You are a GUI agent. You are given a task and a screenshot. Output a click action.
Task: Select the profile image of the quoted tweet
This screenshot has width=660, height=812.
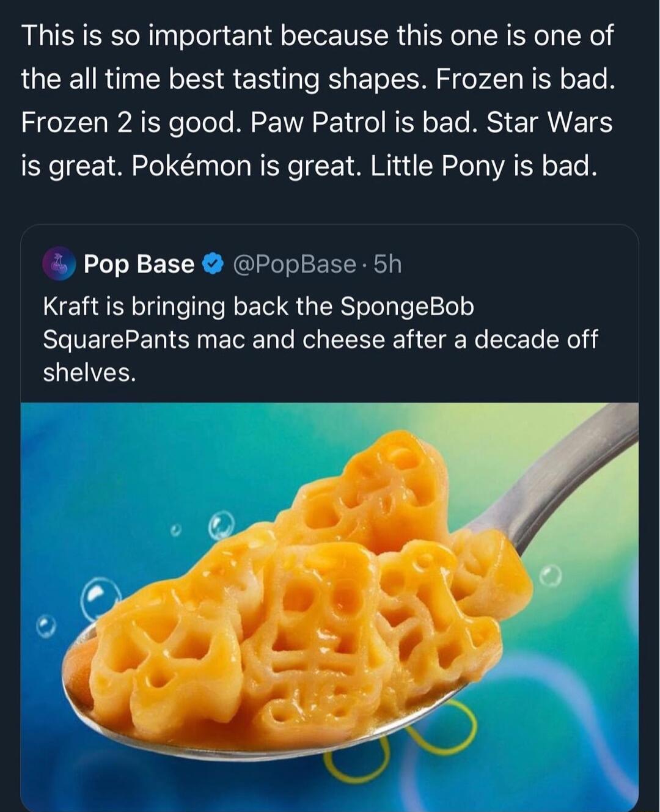coord(58,264)
